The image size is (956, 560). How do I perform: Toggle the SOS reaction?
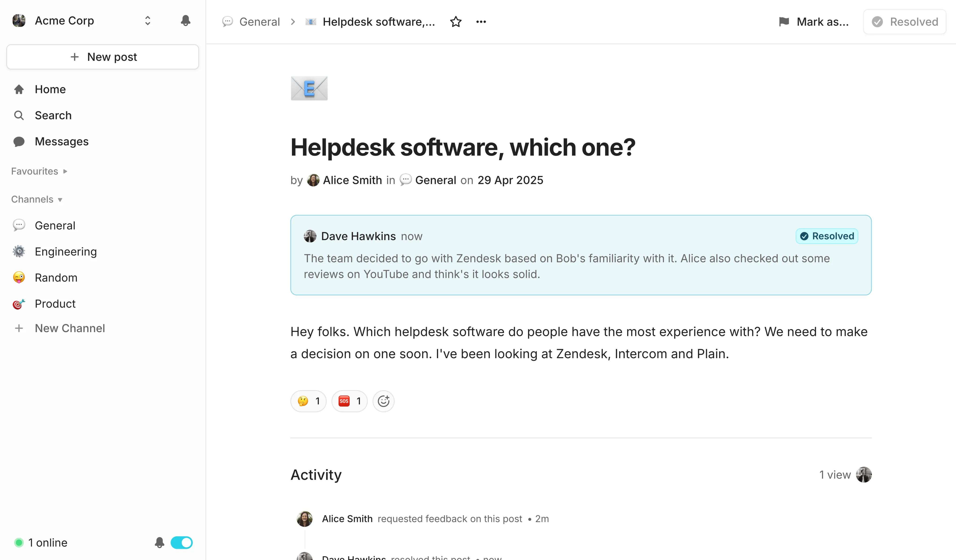(x=349, y=401)
